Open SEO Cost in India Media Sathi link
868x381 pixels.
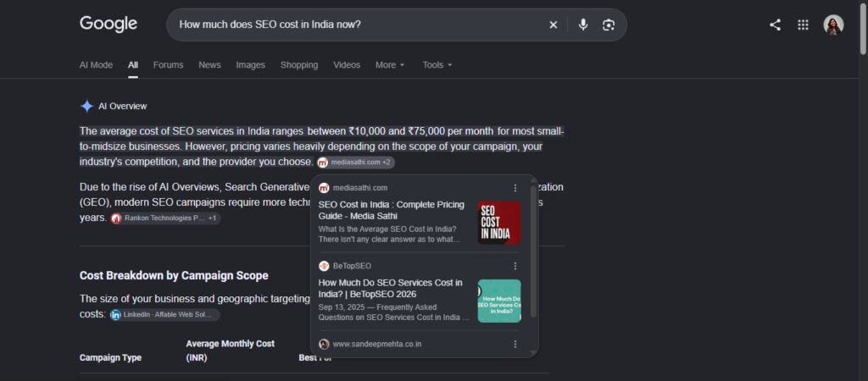tap(392, 210)
